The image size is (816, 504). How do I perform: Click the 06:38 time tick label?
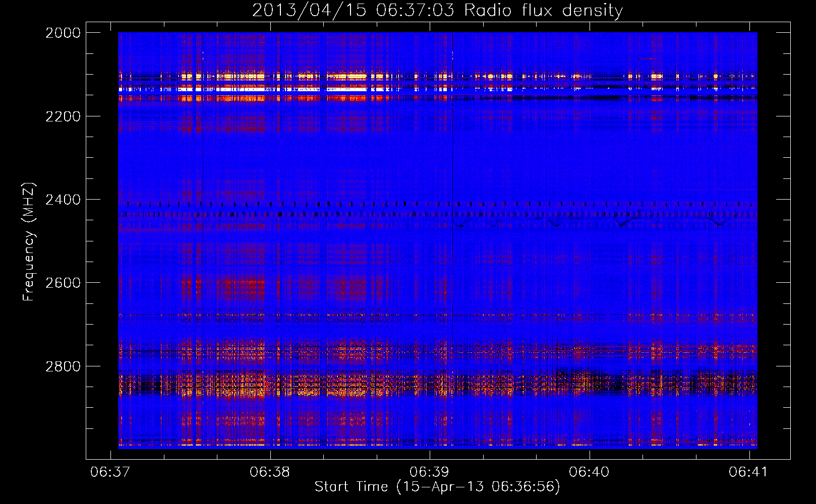pyautogui.click(x=270, y=472)
